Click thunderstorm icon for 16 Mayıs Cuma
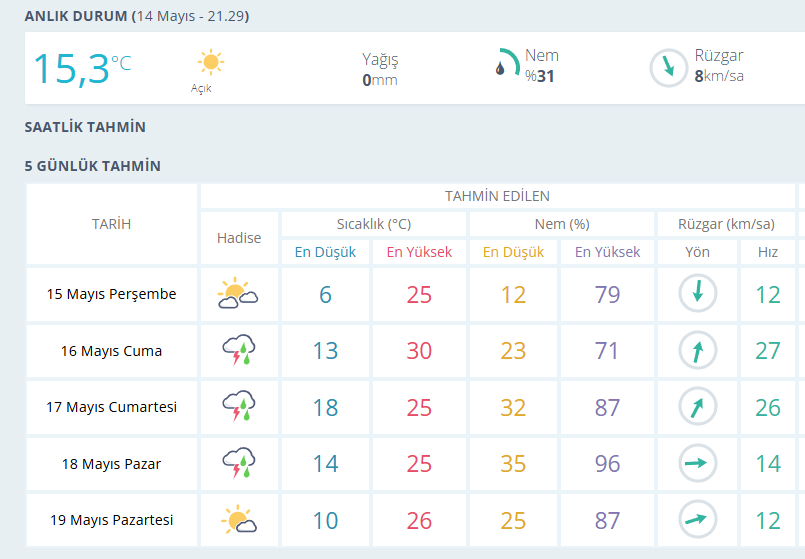This screenshot has width=805, height=559. 239,350
